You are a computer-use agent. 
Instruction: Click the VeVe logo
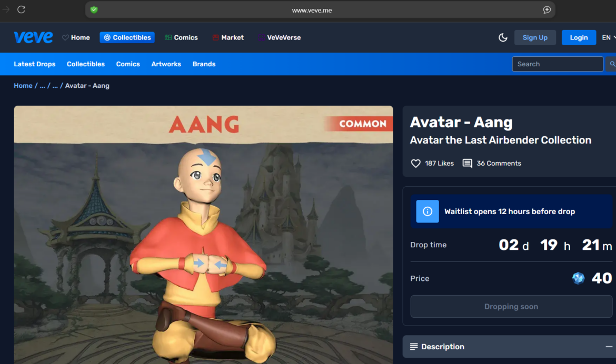(x=33, y=37)
